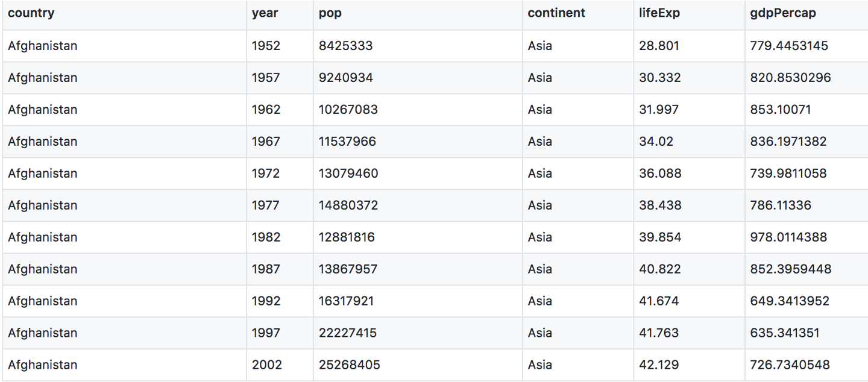
Task: Select the cell with year 1952
Action: (266, 46)
